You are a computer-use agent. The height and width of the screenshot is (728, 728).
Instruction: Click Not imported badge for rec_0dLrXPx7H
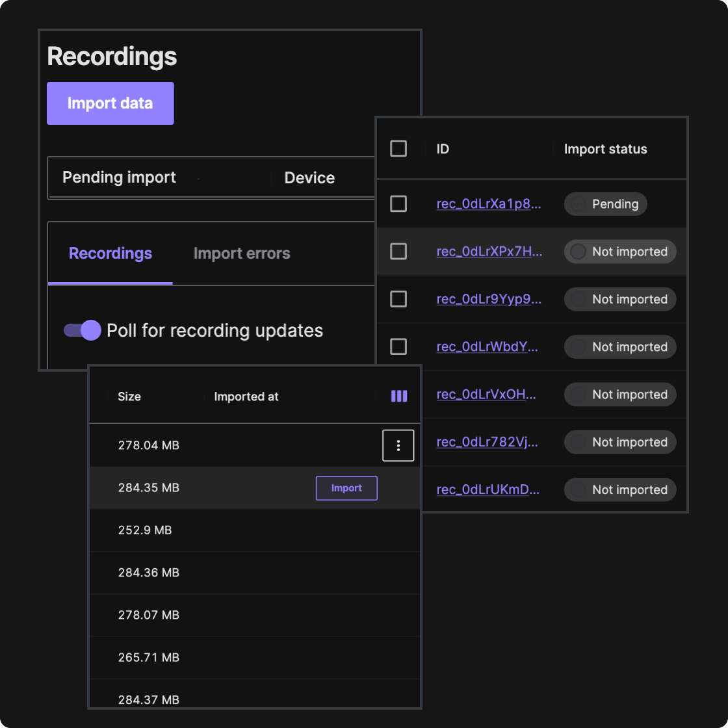click(x=620, y=252)
